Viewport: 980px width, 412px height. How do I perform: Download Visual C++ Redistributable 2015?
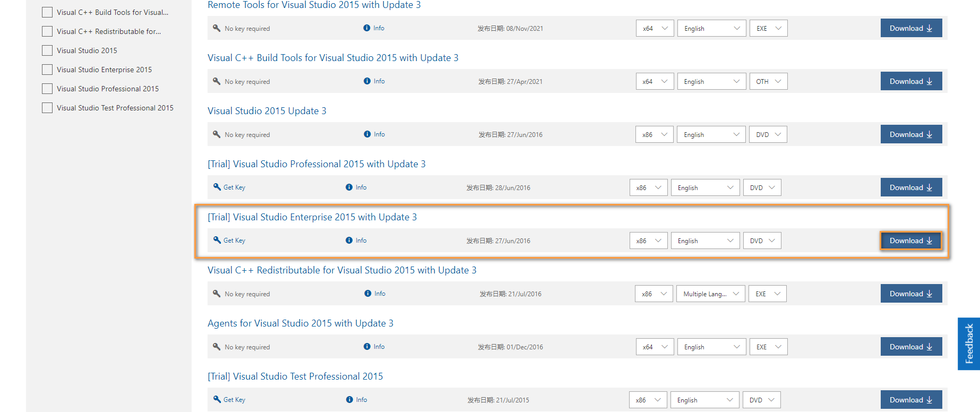pos(912,294)
